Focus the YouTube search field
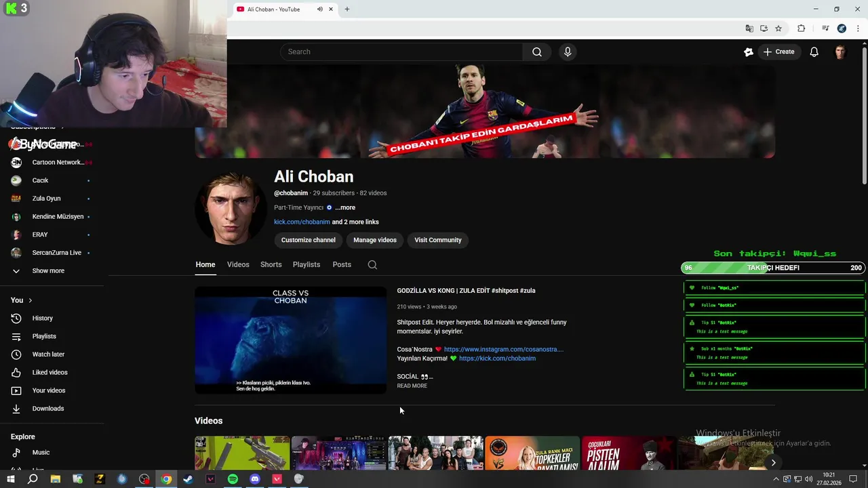This screenshot has height=488, width=868. pyautogui.click(x=401, y=52)
